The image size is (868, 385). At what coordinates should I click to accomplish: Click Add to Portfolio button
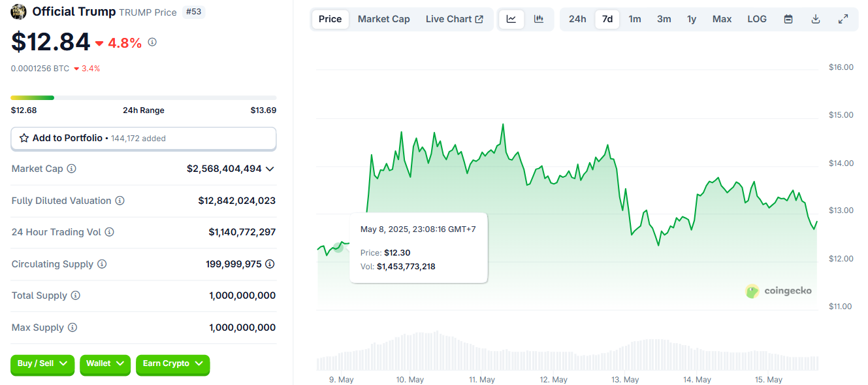pos(144,139)
